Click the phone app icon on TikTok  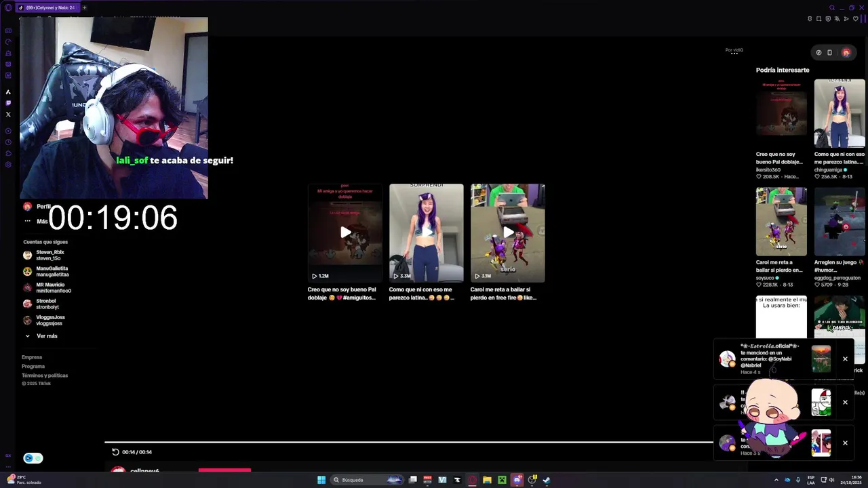(829, 52)
